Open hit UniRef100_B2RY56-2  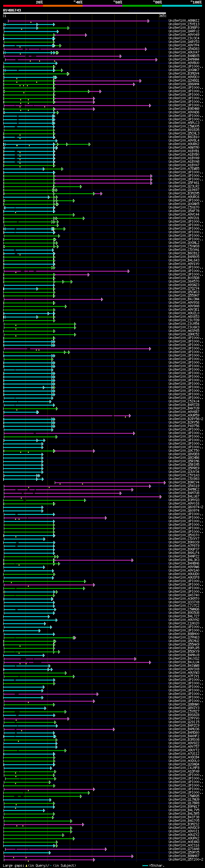coord(186,419)
